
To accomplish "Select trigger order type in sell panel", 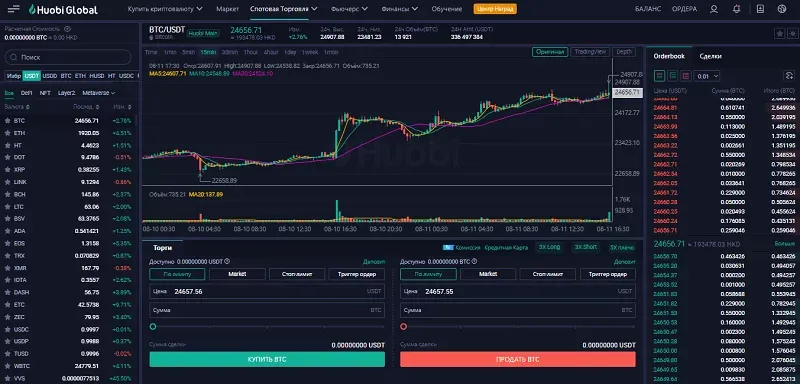I will click(608, 274).
